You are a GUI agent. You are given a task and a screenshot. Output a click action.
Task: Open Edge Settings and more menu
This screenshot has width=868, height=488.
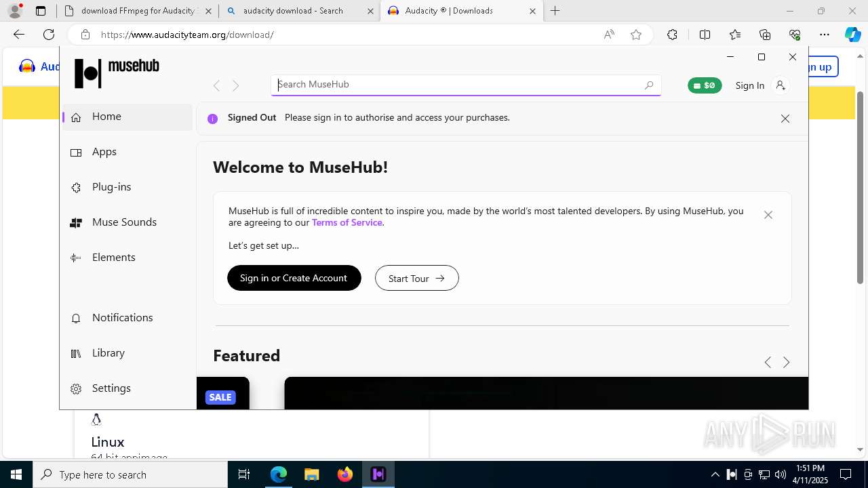825,35
